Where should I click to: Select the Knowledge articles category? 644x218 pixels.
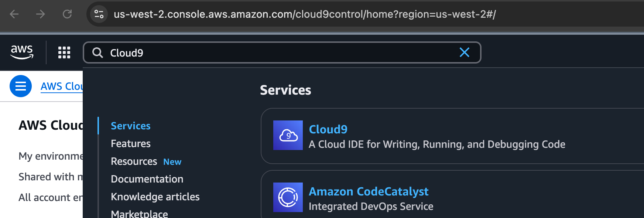point(155,197)
